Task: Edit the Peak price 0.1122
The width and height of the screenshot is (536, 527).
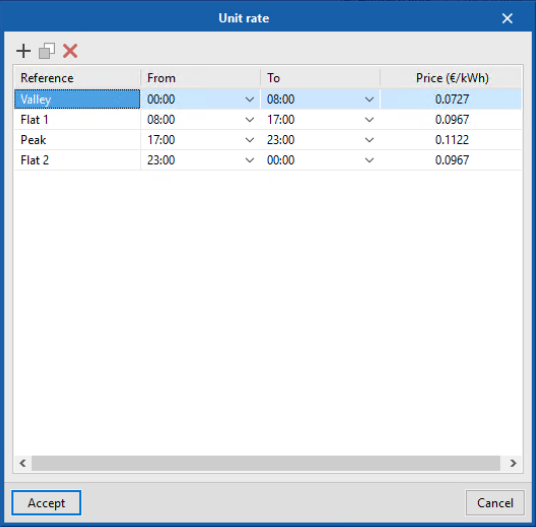Action: coord(451,140)
